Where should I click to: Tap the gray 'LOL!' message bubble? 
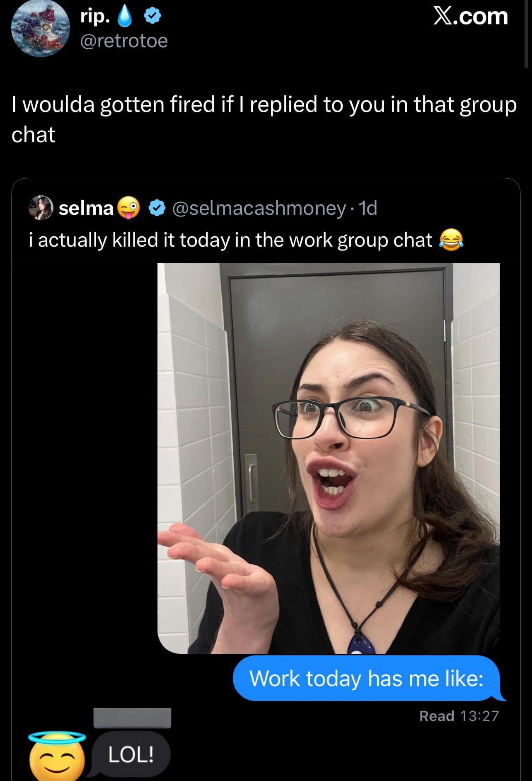[x=131, y=754]
